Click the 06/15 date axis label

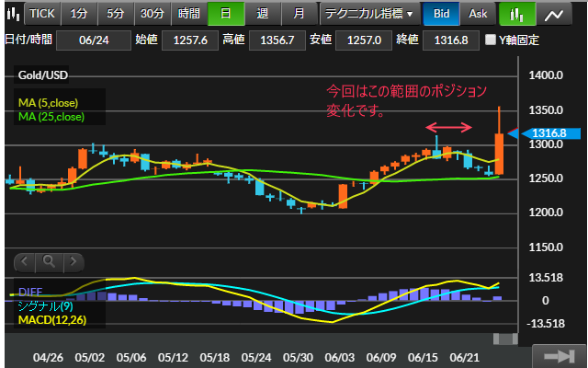click(x=423, y=358)
